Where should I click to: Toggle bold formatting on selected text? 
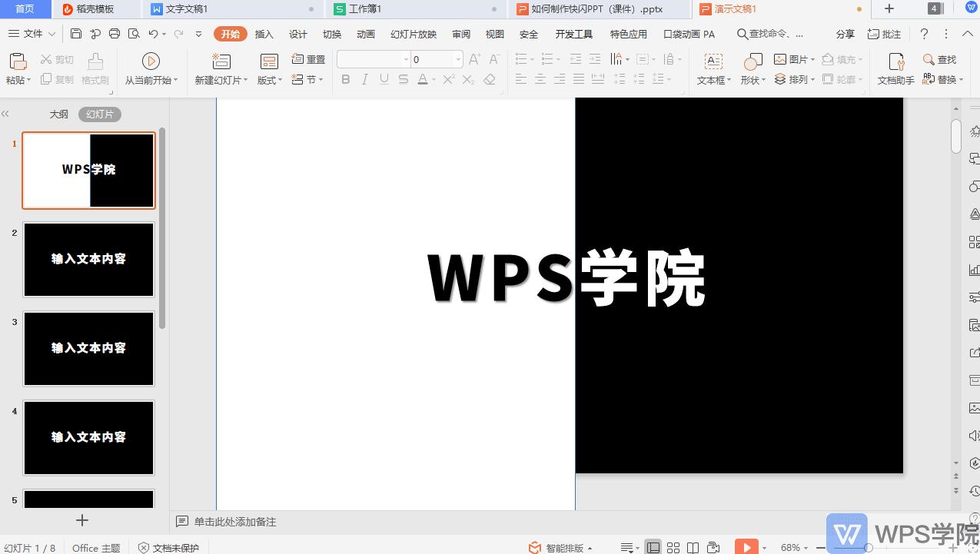(x=345, y=79)
